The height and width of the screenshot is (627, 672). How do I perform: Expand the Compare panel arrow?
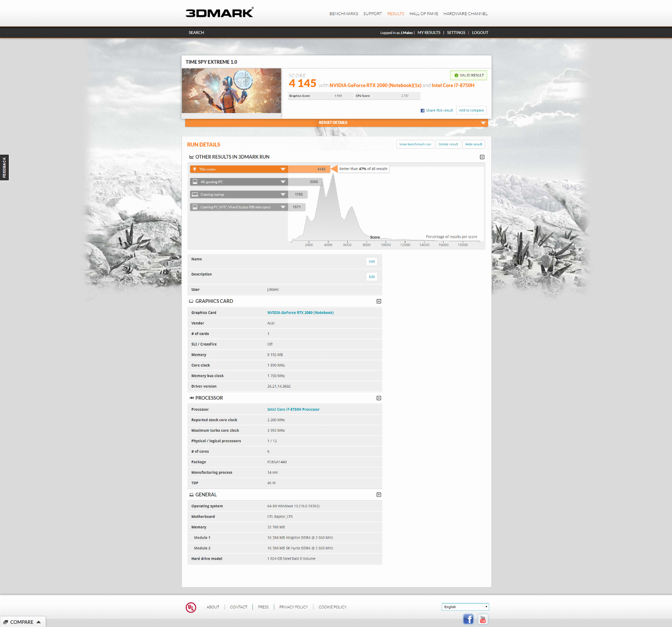tap(39, 622)
